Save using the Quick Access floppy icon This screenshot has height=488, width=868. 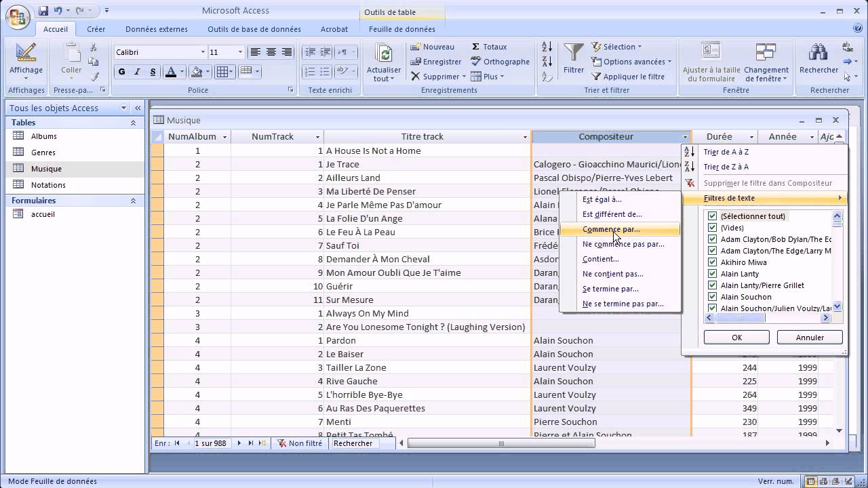tap(43, 11)
